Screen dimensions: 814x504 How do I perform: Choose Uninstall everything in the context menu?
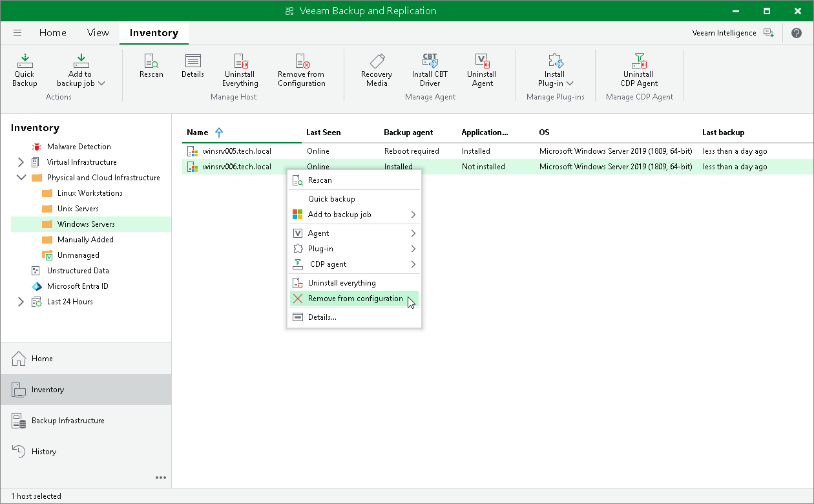coord(354,283)
